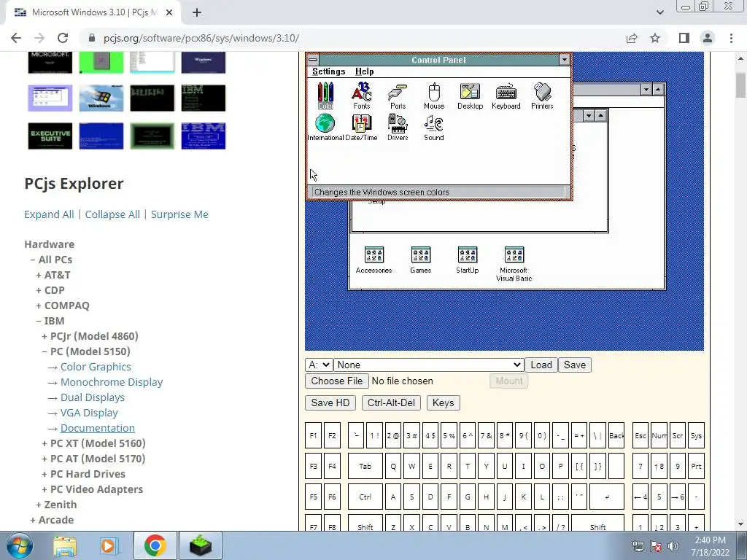Select the Accessories program group icon

[374, 260]
